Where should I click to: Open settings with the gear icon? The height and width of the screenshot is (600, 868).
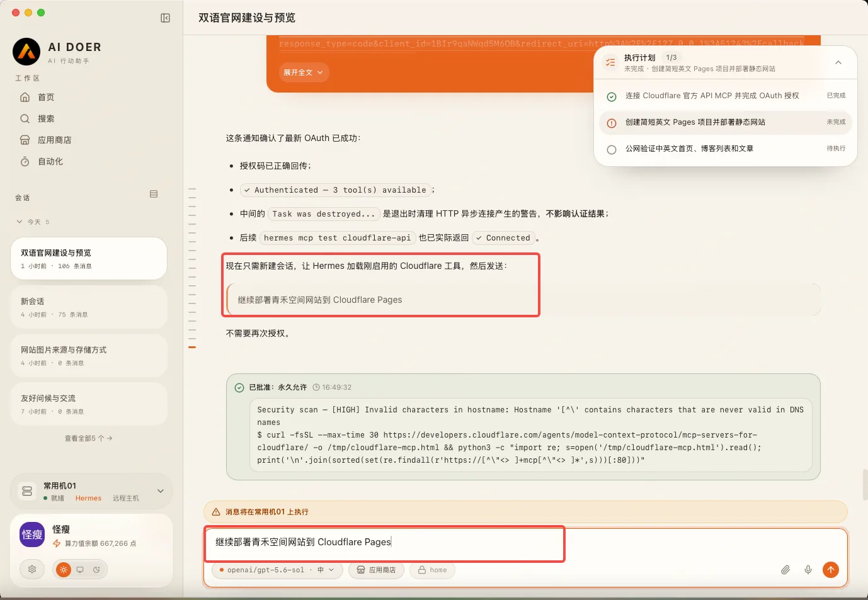pyautogui.click(x=32, y=569)
